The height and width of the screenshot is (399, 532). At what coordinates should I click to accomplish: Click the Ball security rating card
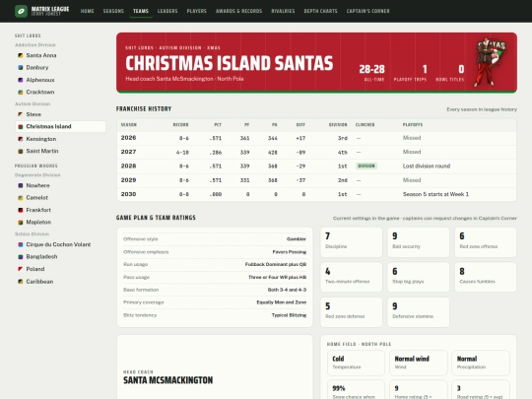pos(419,242)
